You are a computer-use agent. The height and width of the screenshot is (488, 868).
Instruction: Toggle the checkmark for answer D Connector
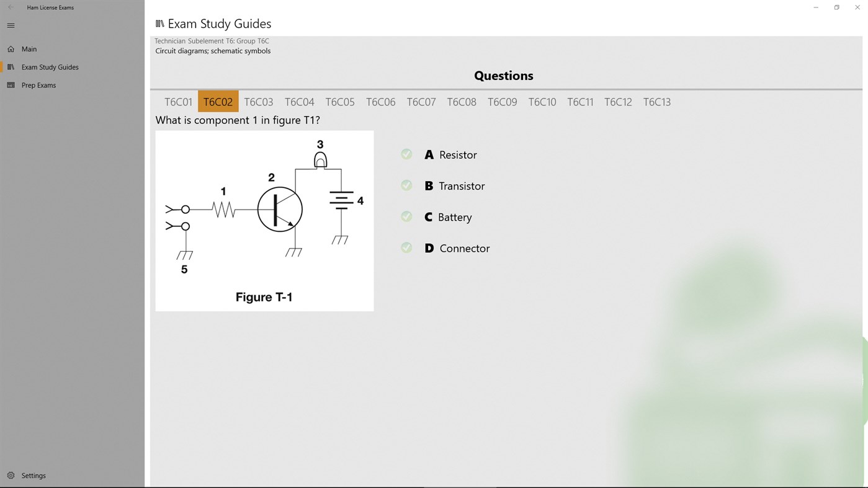(x=406, y=247)
